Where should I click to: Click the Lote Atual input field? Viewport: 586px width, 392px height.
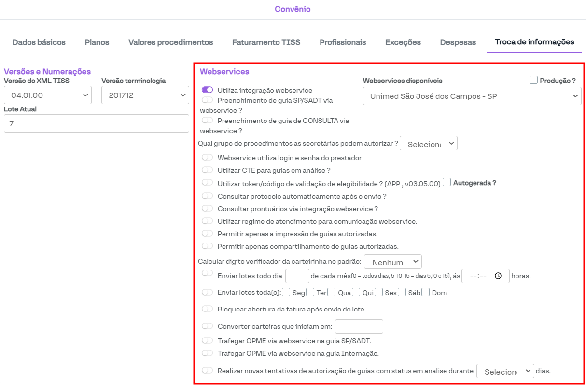(96, 123)
